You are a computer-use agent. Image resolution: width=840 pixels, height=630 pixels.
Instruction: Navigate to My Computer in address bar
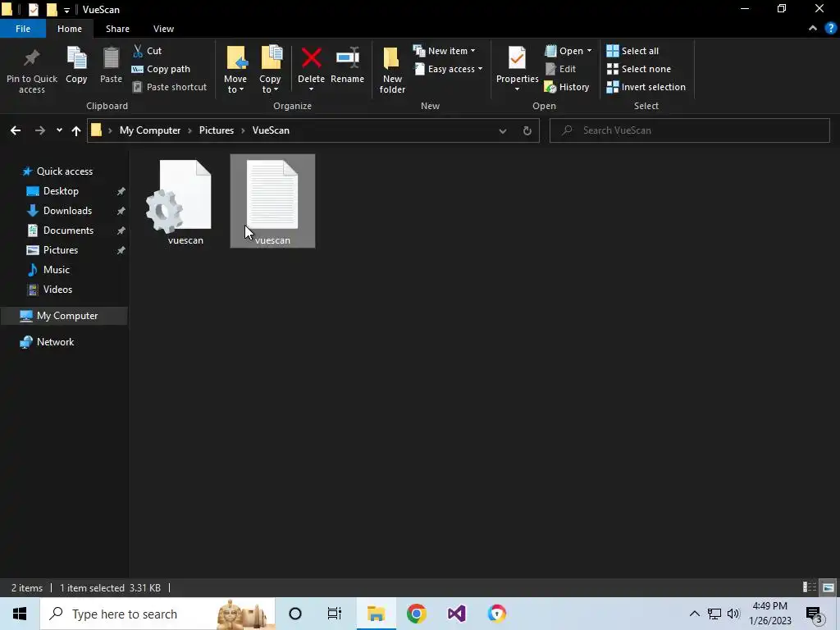pos(150,130)
